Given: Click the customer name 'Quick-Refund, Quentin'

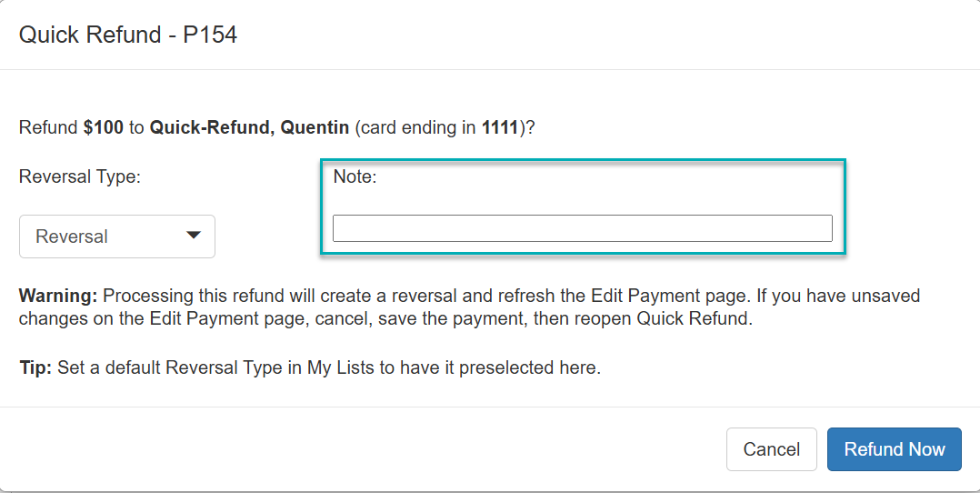Looking at the screenshot, I should coord(249,127).
